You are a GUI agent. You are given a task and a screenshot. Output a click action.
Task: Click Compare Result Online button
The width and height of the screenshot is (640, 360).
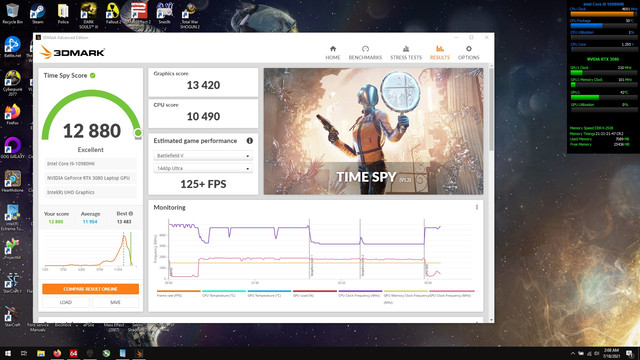tap(90, 289)
